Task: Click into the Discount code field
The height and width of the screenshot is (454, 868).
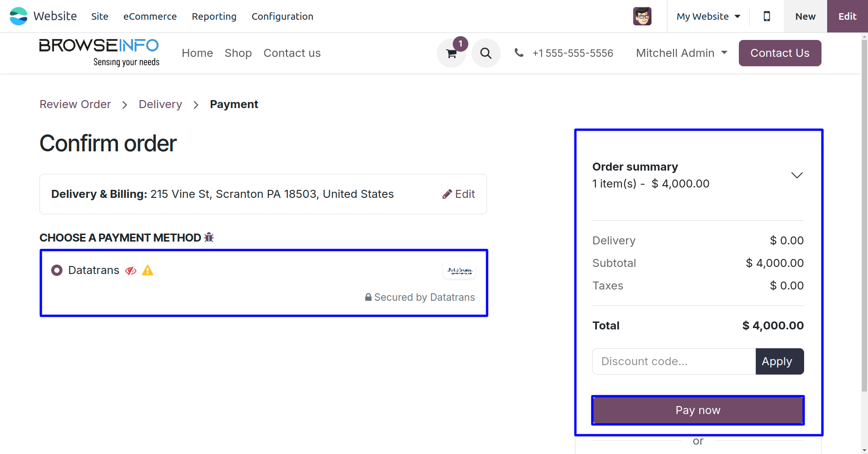Action: 674,361
